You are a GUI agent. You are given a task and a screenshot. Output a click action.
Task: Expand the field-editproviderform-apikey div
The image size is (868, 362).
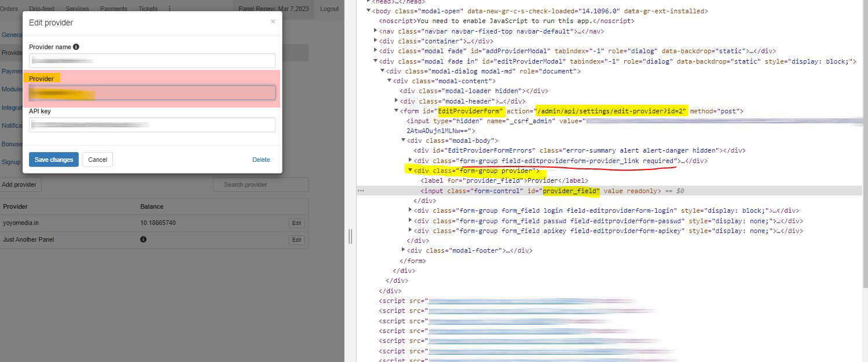[x=411, y=231]
